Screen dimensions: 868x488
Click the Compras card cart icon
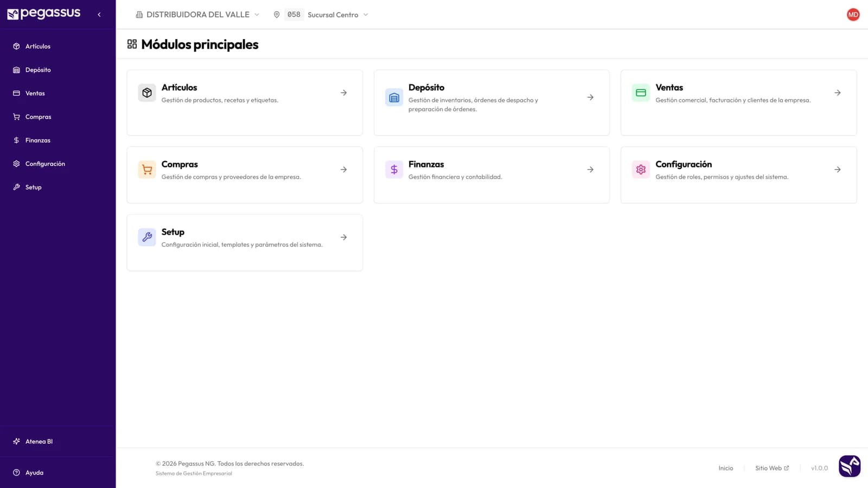(x=147, y=170)
